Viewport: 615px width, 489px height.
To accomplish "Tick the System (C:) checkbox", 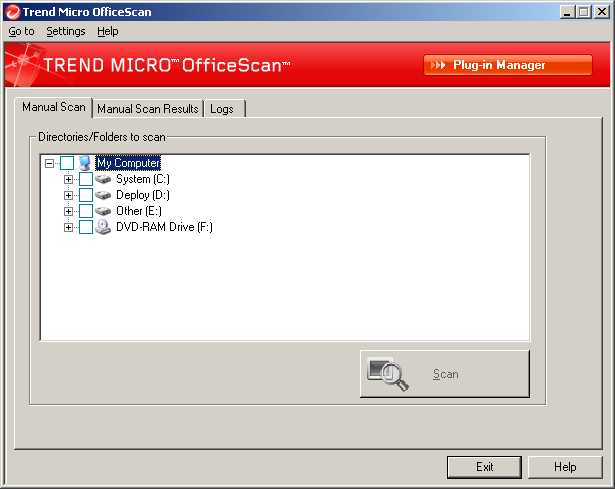I will coord(86,179).
